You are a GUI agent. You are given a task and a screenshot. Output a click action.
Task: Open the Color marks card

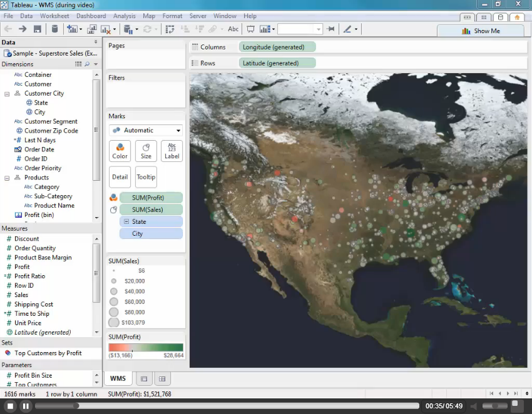coord(120,151)
